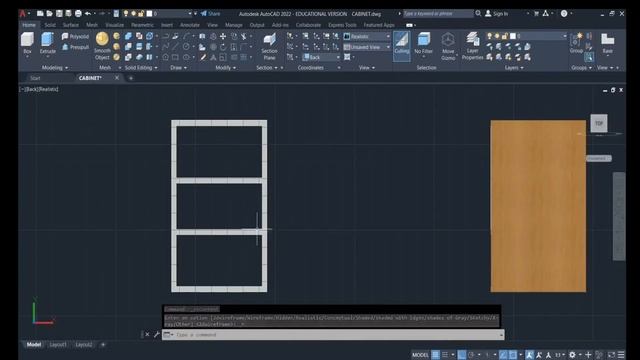
Task: Click Sign In
Action: [496, 13]
